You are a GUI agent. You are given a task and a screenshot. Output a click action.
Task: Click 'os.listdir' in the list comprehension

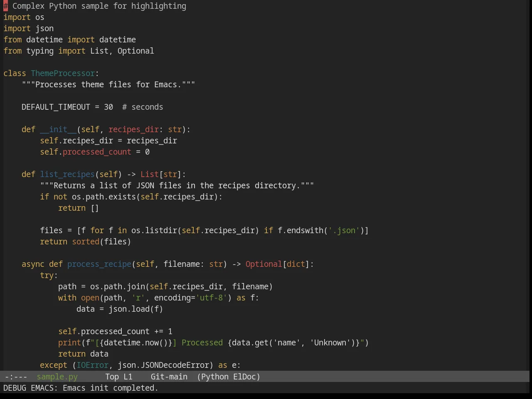click(154, 230)
